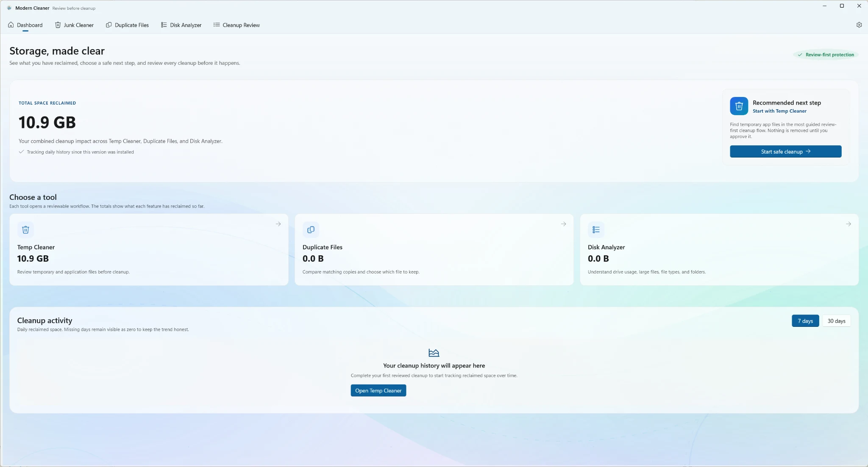
Task: Click the Choose a tool heading
Action: click(x=33, y=197)
